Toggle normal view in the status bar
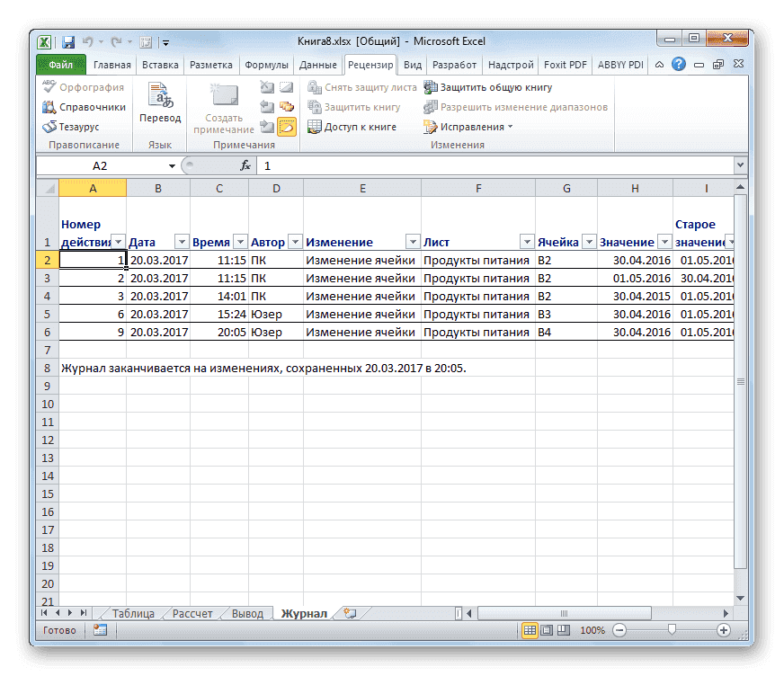Viewport: 784px width, 676px height. click(x=531, y=629)
